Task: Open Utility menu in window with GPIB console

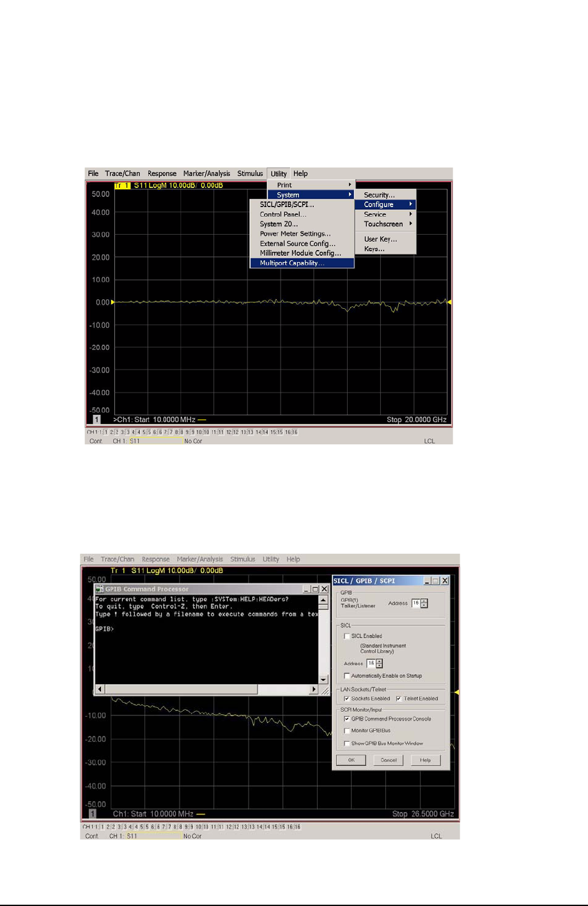Action: (x=271, y=559)
